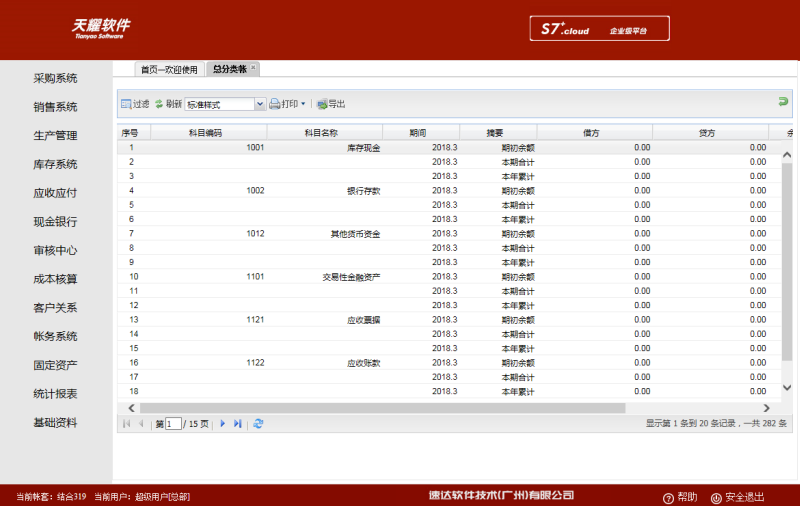Click the record count summary text
The width and height of the screenshot is (800, 506).
[x=716, y=423]
